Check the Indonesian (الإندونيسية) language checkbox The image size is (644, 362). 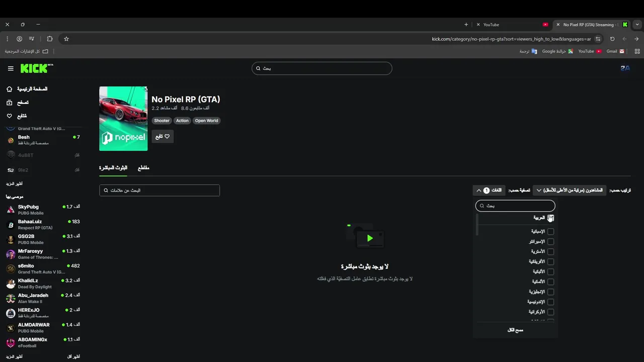click(x=550, y=302)
